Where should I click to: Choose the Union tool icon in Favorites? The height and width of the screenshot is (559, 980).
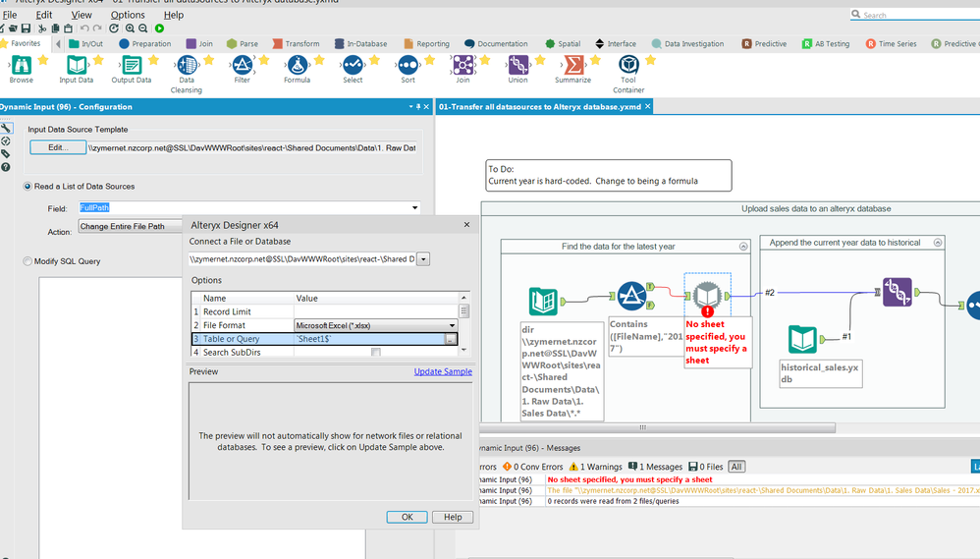[518, 65]
